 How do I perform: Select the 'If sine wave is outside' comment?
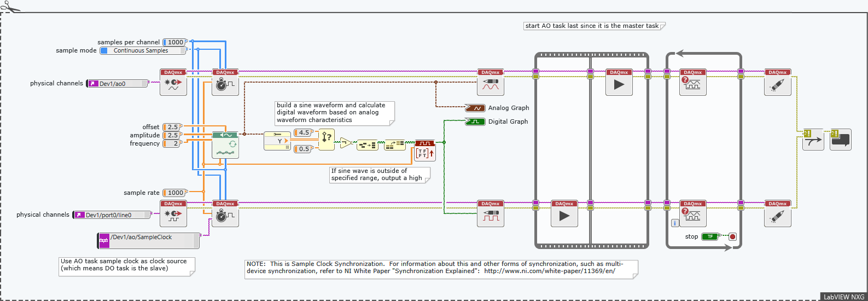pyautogui.click(x=380, y=175)
